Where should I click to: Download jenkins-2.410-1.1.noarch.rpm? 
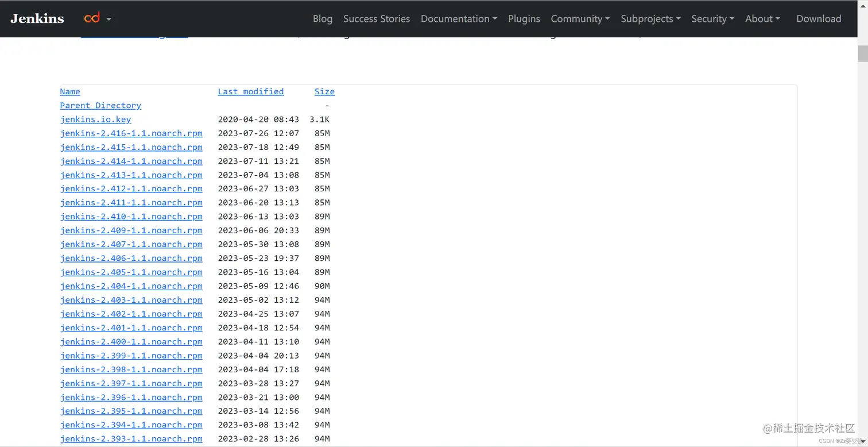click(131, 217)
